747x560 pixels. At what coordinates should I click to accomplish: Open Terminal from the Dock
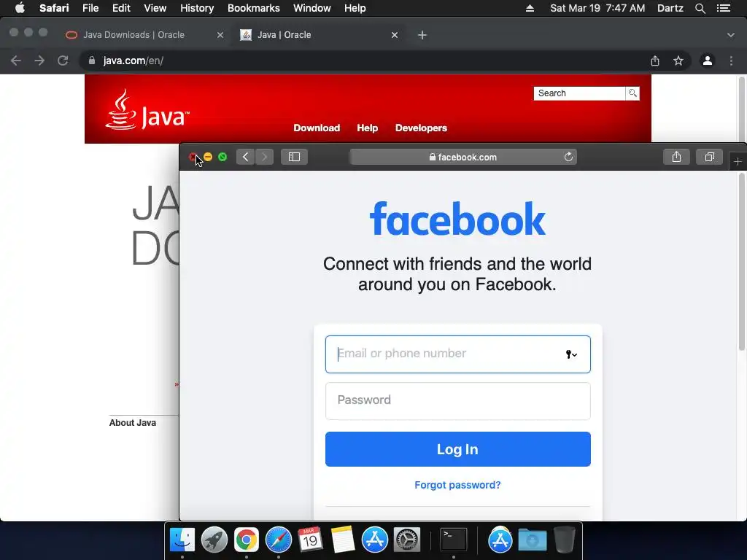pos(454,540)
